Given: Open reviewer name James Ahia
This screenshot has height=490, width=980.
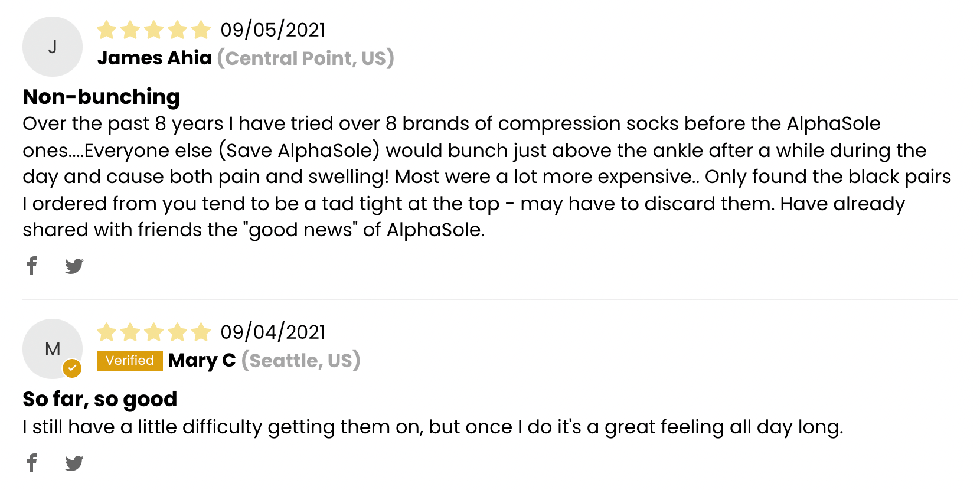Looking at the screenshot, I should click(x=155, y=58).
